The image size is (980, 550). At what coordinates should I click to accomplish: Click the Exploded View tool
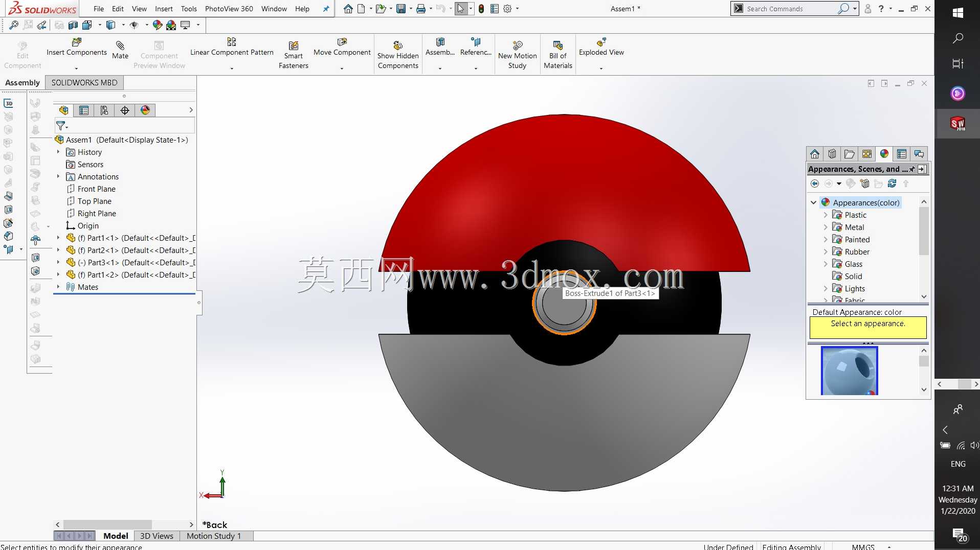pos(602,48)
